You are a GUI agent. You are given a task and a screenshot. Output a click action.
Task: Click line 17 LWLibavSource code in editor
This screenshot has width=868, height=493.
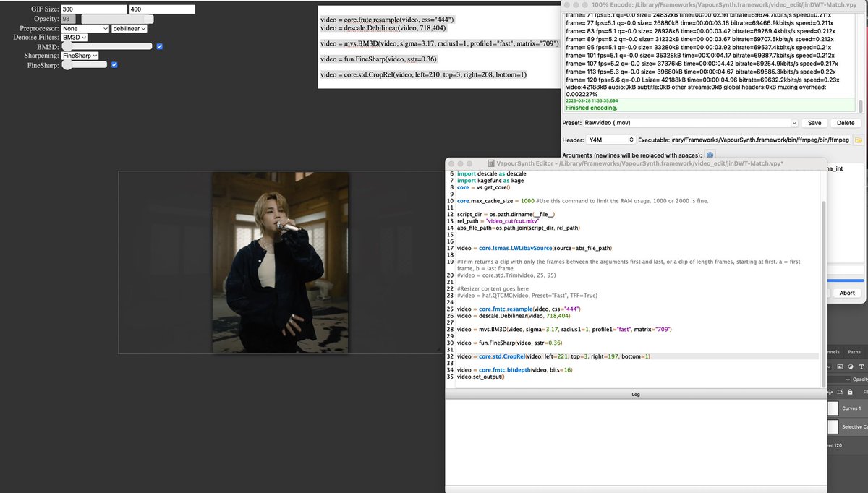tap(534, 248)
